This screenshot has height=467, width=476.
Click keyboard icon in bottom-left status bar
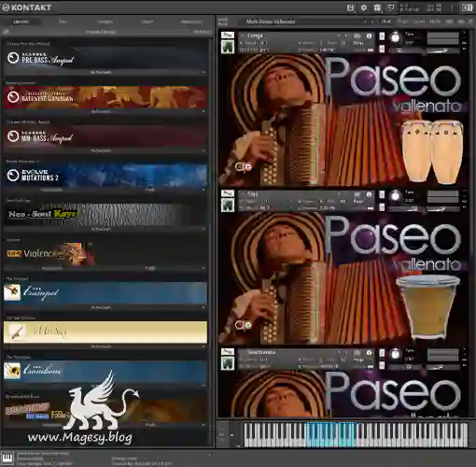coord(7,458)
